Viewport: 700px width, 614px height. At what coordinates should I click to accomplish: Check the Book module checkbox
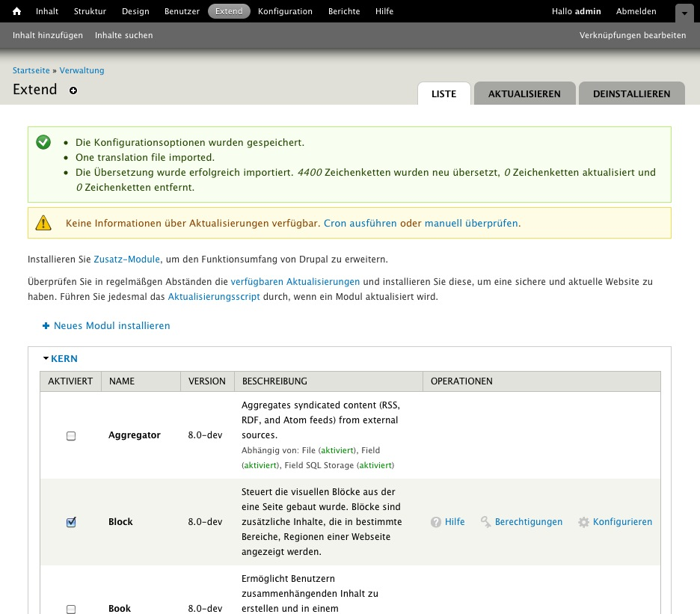coord(71,609)
